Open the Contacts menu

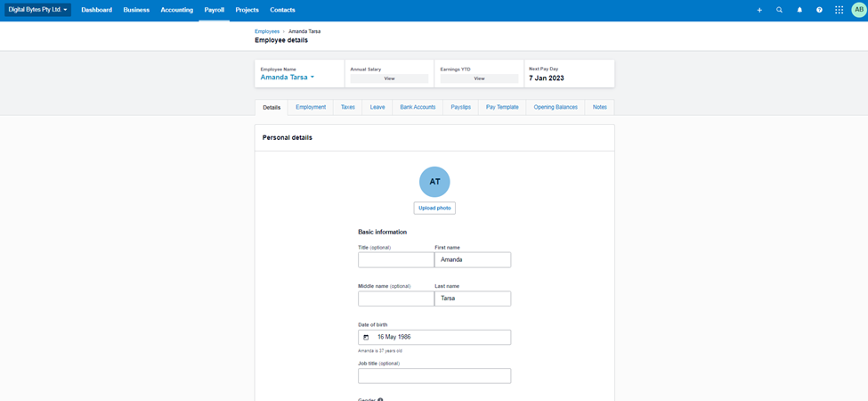(282, 10)
